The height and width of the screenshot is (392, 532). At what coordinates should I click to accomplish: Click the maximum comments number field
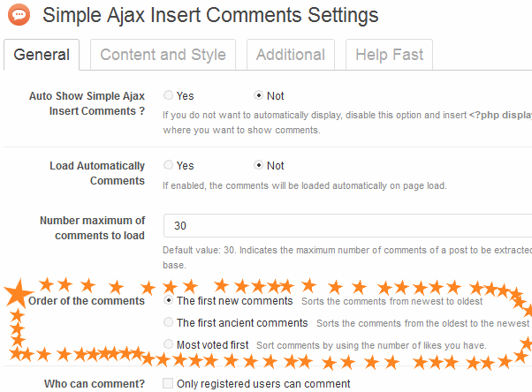coord(346,226)
